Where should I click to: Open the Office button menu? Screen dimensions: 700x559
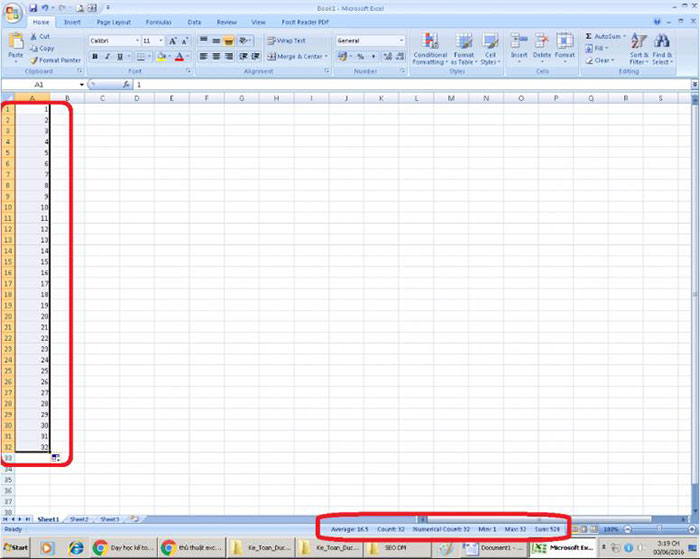pos(12,12)
